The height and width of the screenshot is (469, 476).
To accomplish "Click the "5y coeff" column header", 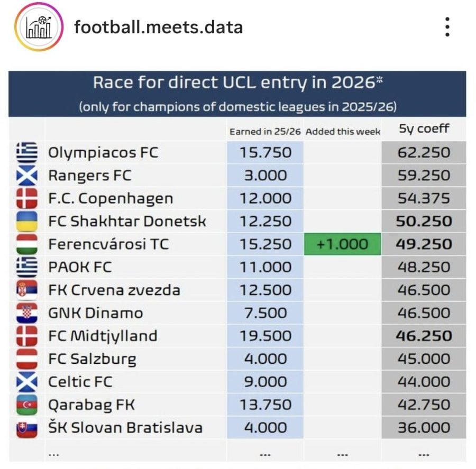I will point(424,130).
